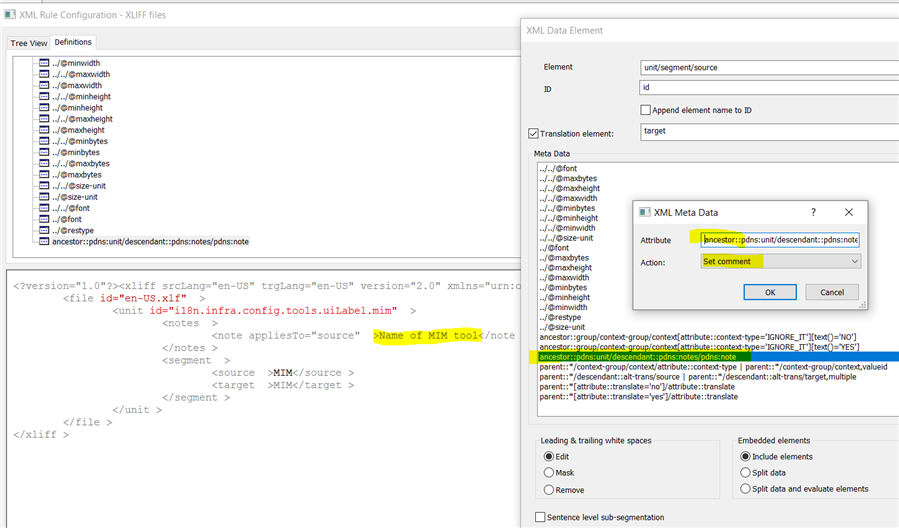Select ../../@maxbytes in Meta Data list
The width and height of the screenshot is (899, 528).
click(568, 178)
